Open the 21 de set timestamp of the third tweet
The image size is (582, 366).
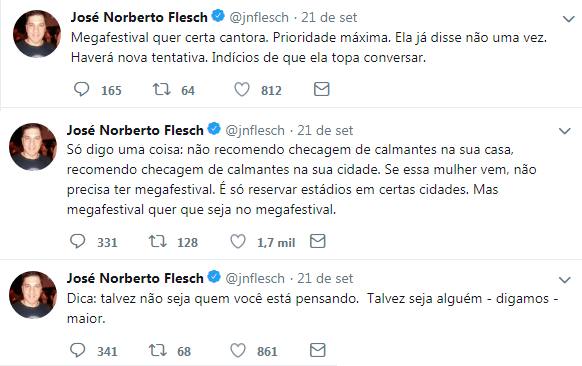point(325,278)
